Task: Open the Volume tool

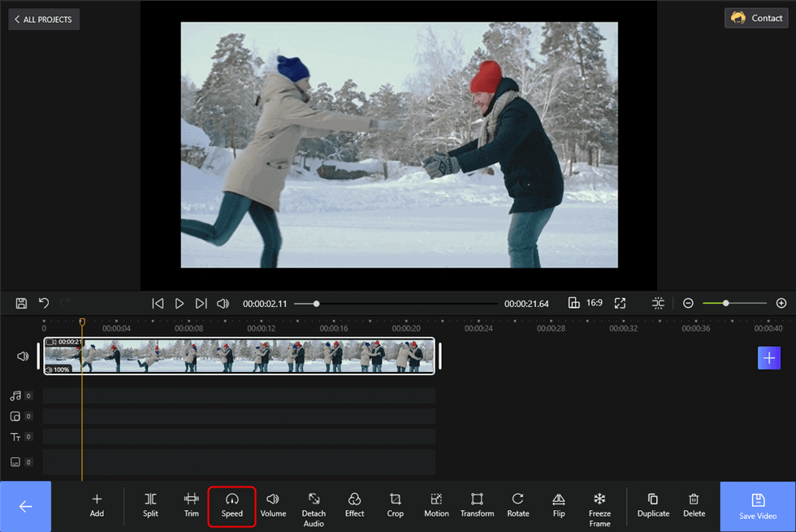Action: pyautogui.click(x=273, y=505)
